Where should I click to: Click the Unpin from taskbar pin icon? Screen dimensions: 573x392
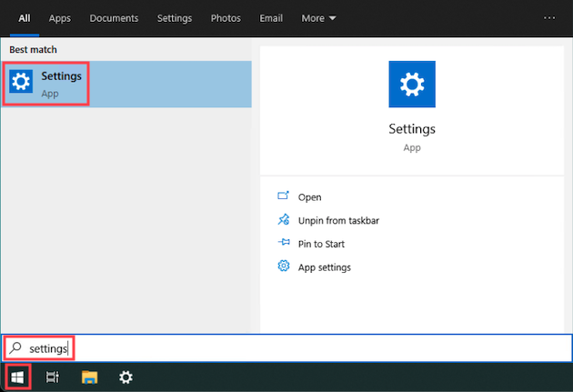[283, 219]
